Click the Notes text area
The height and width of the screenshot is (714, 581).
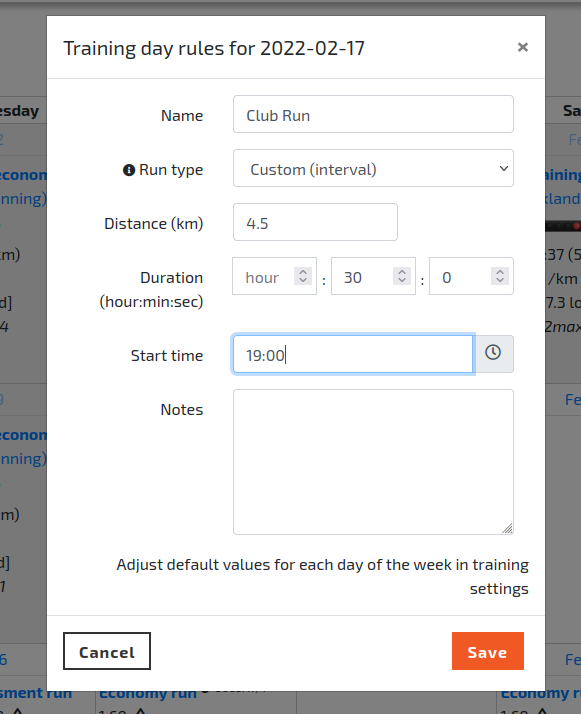373,462
